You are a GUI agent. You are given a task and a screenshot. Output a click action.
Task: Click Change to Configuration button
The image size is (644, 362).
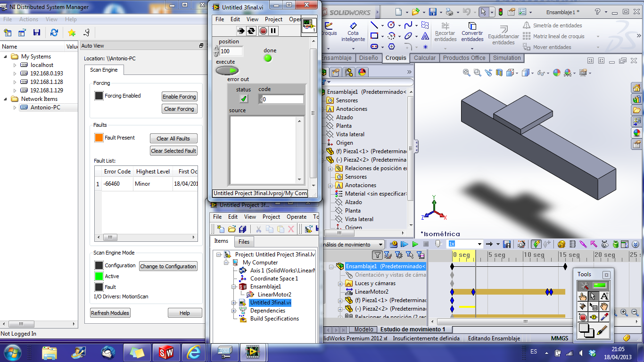(x=168, y=266)
